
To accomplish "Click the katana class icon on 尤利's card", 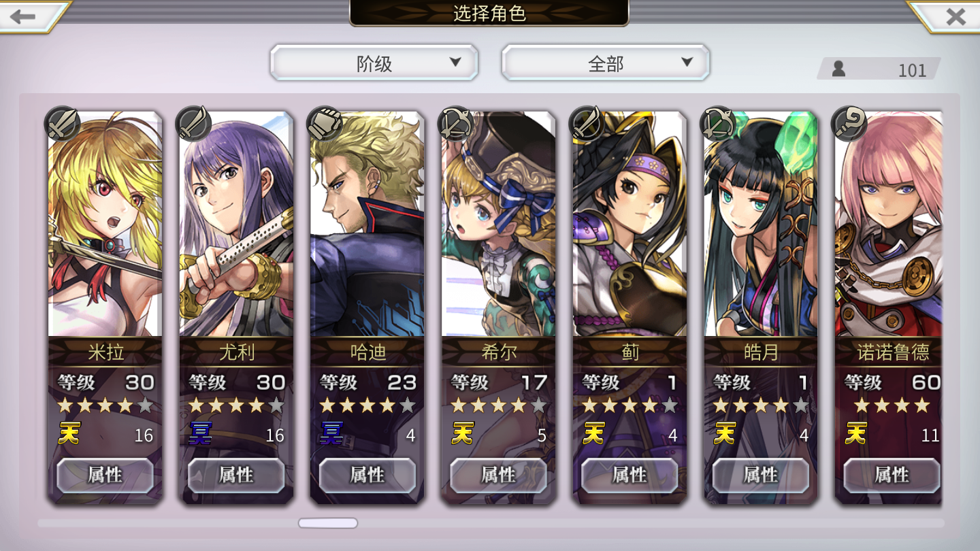I will 193,124.
